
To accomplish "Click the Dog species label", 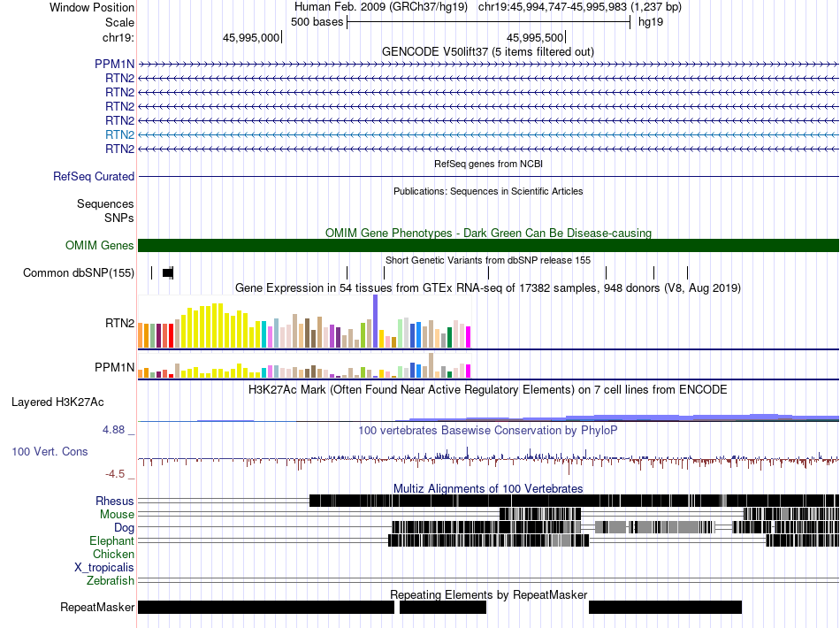I will point(124,528).
